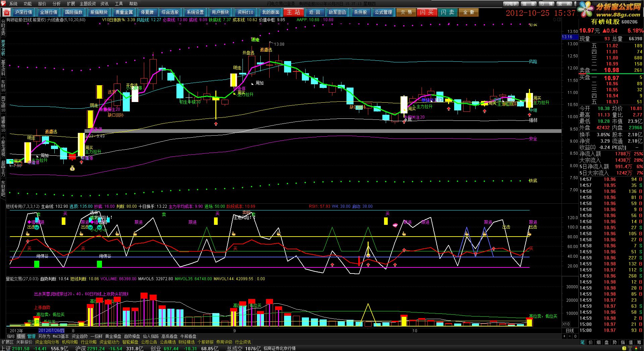Switch to the 筹 chip distribution tab
This screenshot has width=644, height=351.
click(x=639, y=342)
